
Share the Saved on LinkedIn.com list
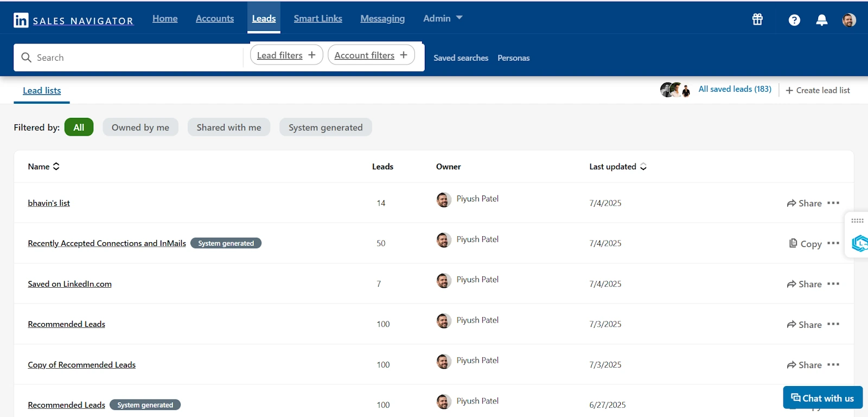[x=804, y=284]
